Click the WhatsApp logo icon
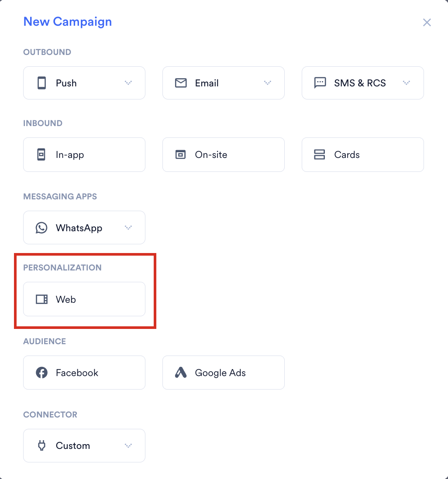Image resolution: width=448 pixels, height=479 pixels. tap(41, 228)
